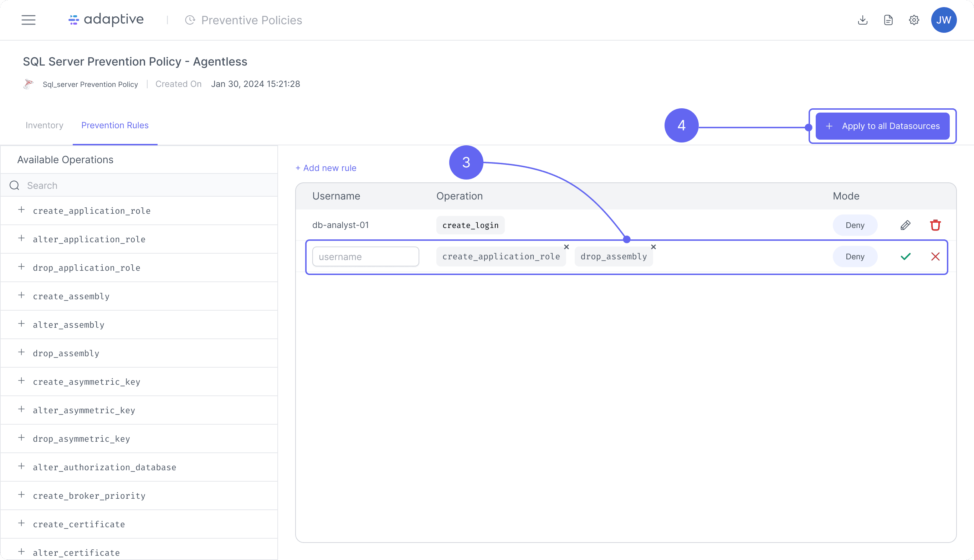Viewport: 974px width, 560px height.
Task: Select create_certificate in operations list
Action: [x=79, y=524]
